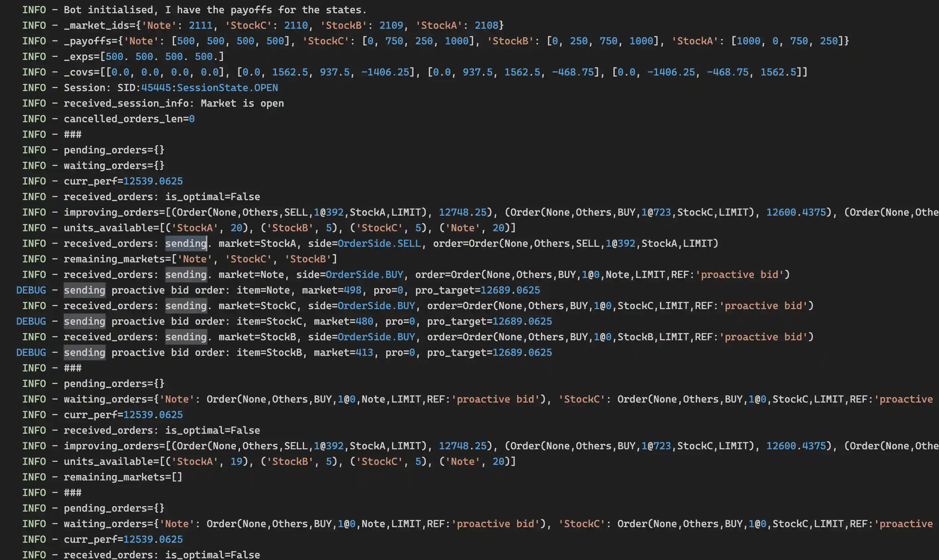This screenshot has height=560, width=939.
Task: Click the session ID 45445
Action: tap(155, 88)
